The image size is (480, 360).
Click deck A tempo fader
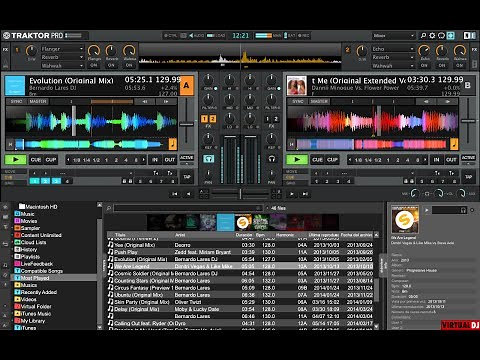click(187, 124)
